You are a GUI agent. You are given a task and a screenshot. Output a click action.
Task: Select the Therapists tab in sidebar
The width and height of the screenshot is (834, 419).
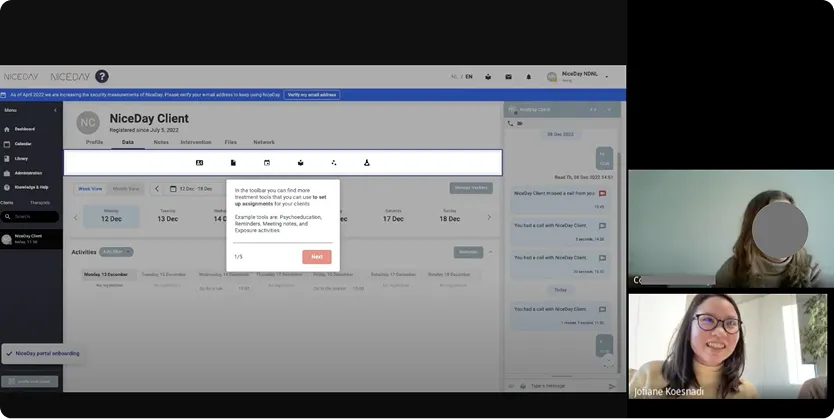coord(40,203)
